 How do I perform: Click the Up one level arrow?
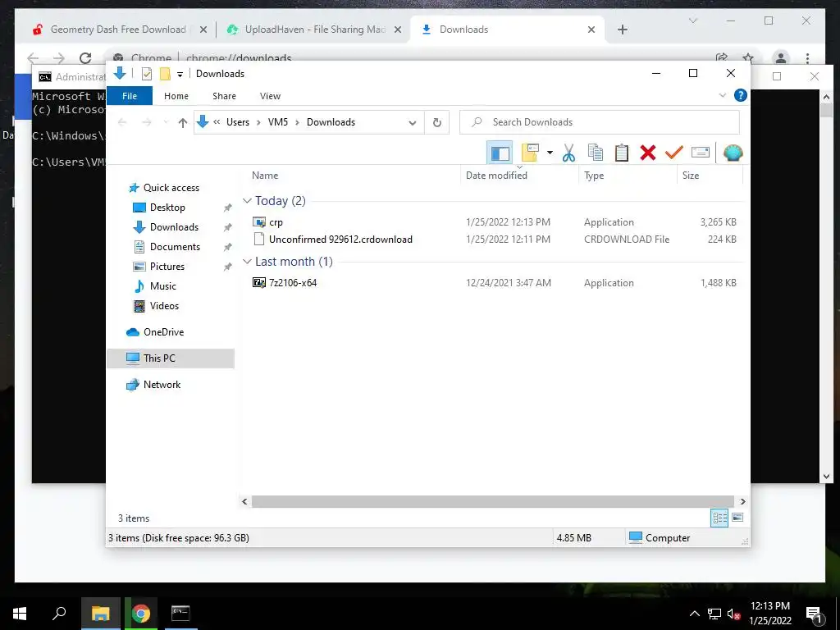[183, 123]
